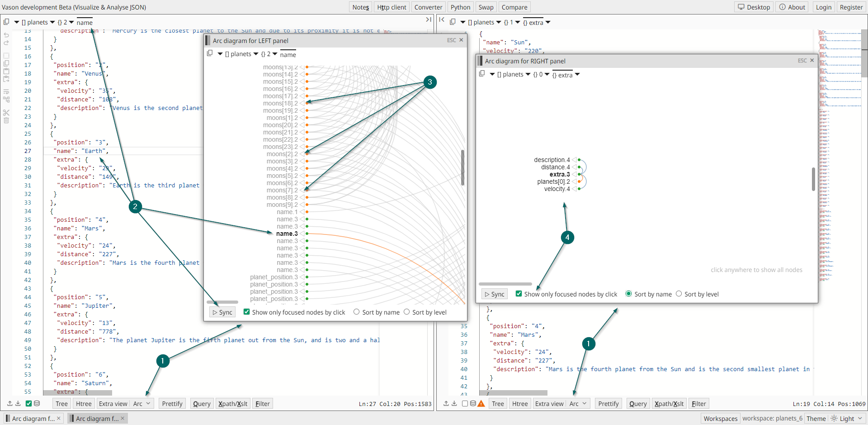
Task: Click the database icon in left panel footer
Action: [x=37, y=404]
